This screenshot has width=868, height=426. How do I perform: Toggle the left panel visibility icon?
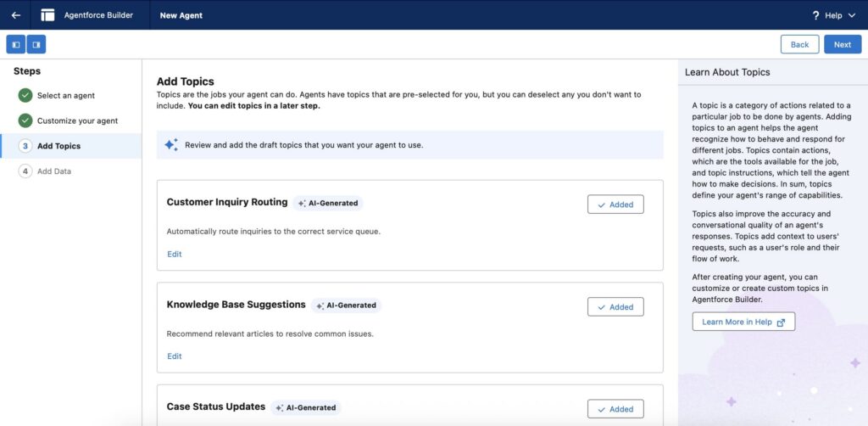coord(15,44)
